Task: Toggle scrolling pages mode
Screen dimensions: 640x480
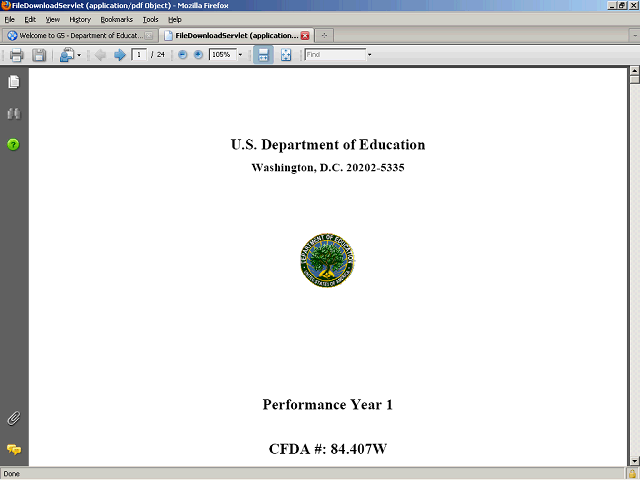Action: pos(263,55)
